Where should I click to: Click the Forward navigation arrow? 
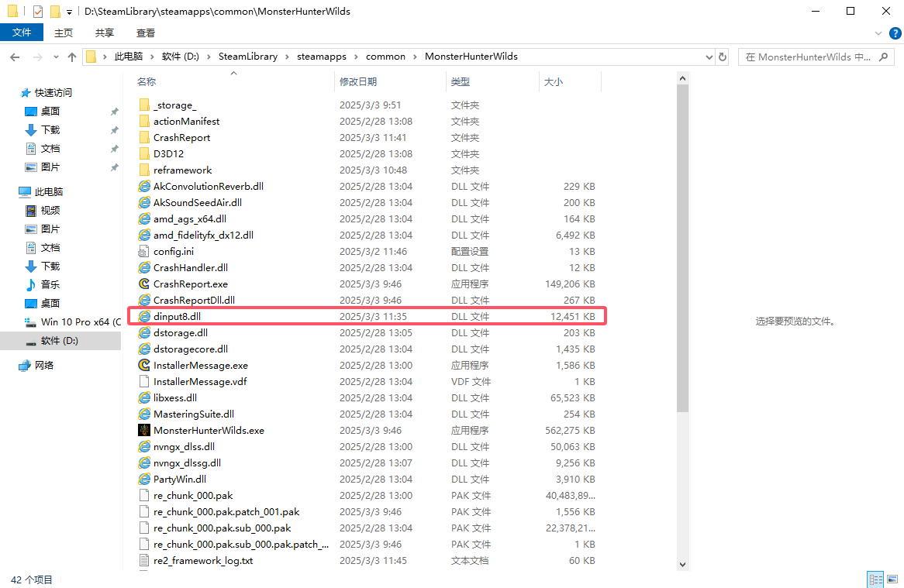pyautogui.click(x=37, y=57)
